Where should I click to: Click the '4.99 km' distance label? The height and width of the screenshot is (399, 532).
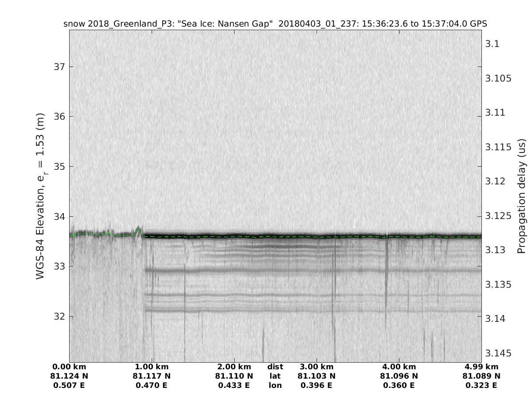point(481,367)
